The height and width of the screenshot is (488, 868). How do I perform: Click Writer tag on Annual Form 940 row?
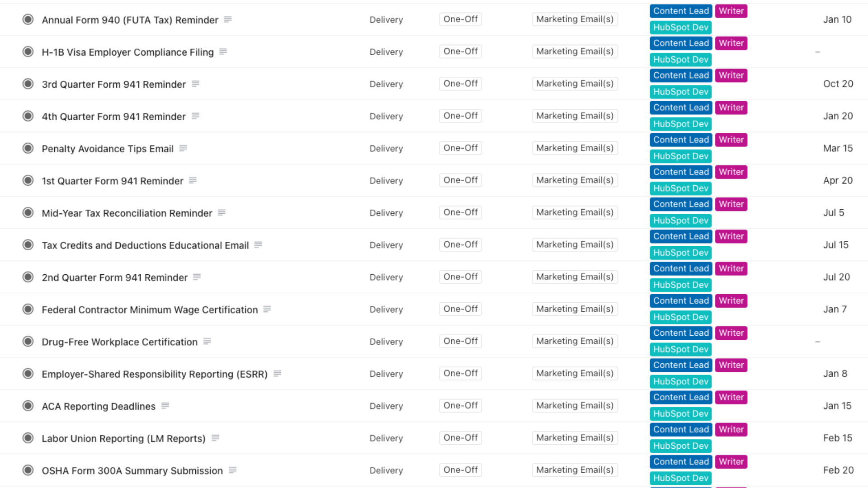pos(731,11)
